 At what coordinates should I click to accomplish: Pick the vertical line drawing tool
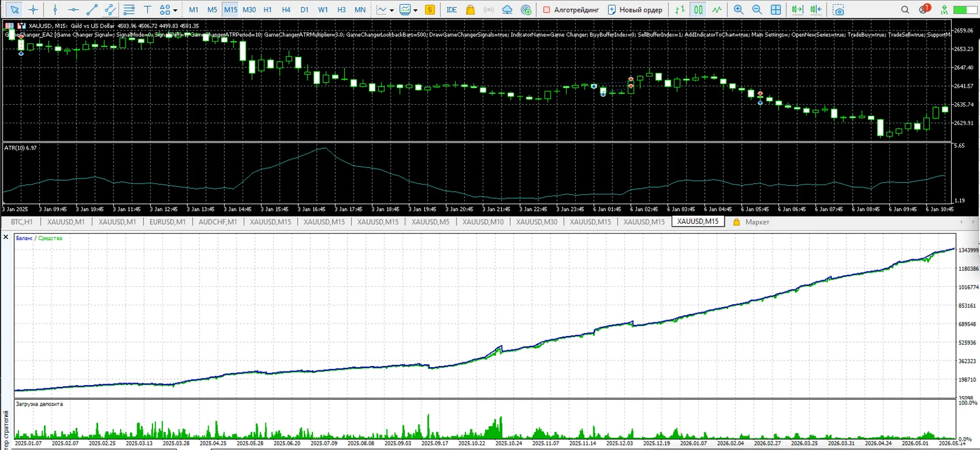point(55,10)
